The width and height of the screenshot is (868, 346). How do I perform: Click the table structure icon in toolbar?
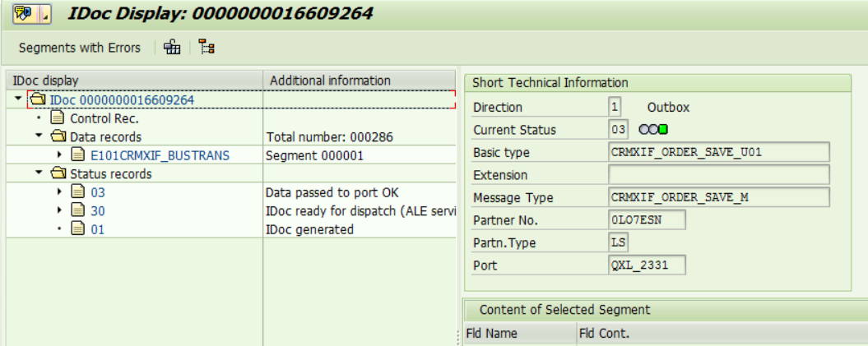172,48
